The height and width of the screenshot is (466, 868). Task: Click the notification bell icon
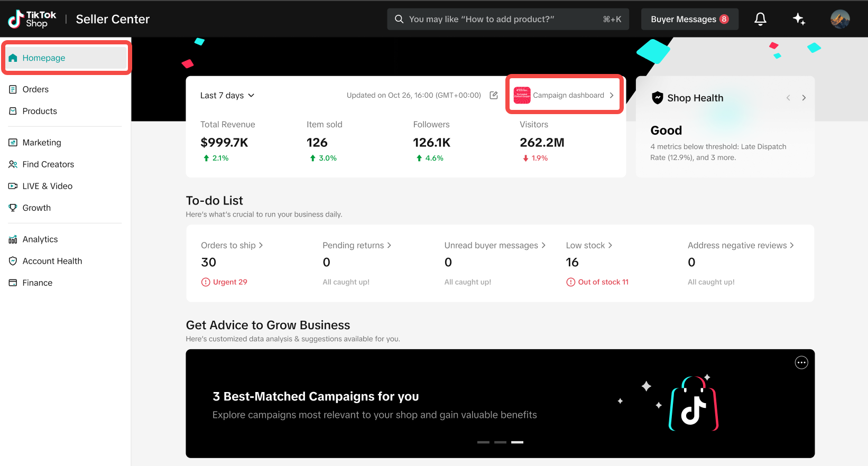[760, 20]
